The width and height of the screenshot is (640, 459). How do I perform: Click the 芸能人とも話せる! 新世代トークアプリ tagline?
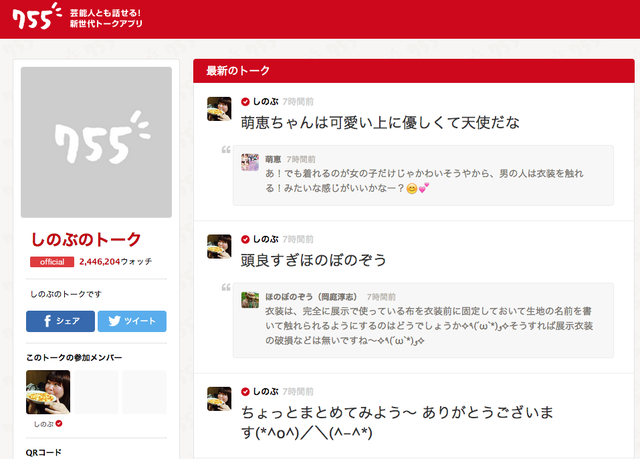tap(106, 18)
